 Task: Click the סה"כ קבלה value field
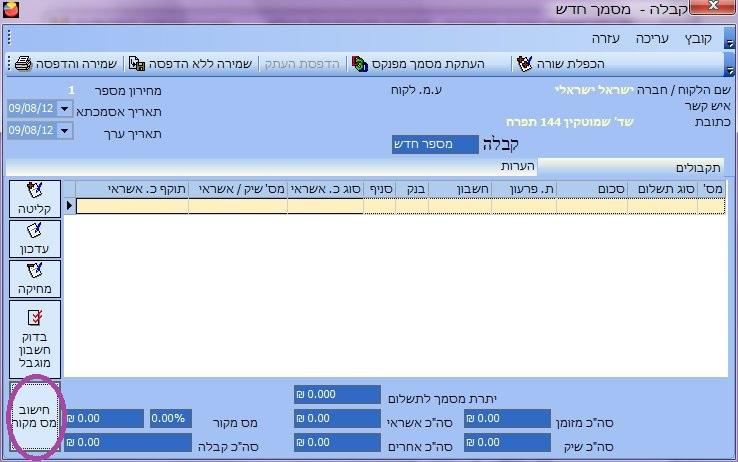click(x=128, y=442)
